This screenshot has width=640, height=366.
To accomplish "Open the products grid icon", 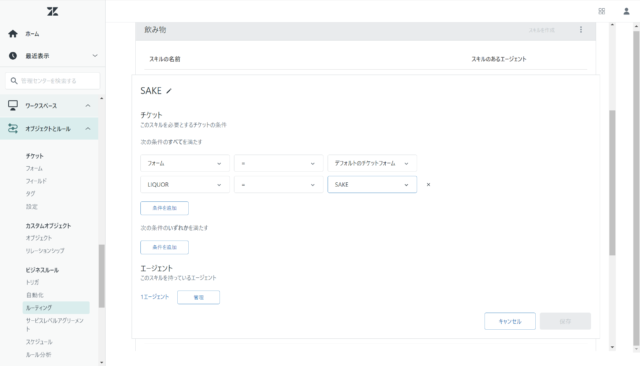I will pos(602,11).
